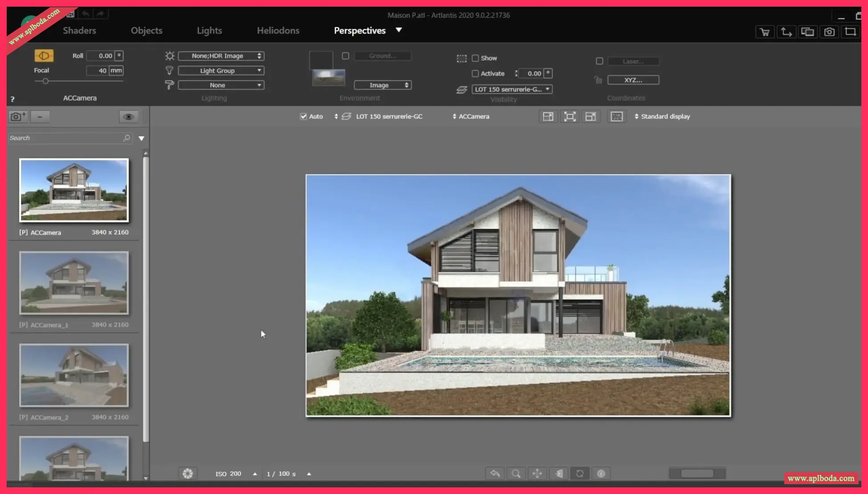Screen dimensions: 868x494
Task: Expand the Standard display dropdown
Action: pyautogui.click(x=662, y=117)
